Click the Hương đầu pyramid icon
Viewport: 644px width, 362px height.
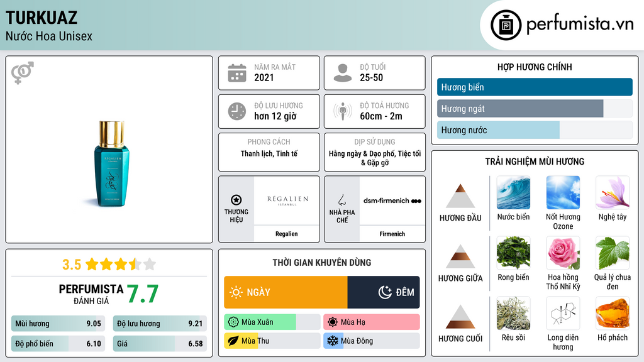click(460, 196)
